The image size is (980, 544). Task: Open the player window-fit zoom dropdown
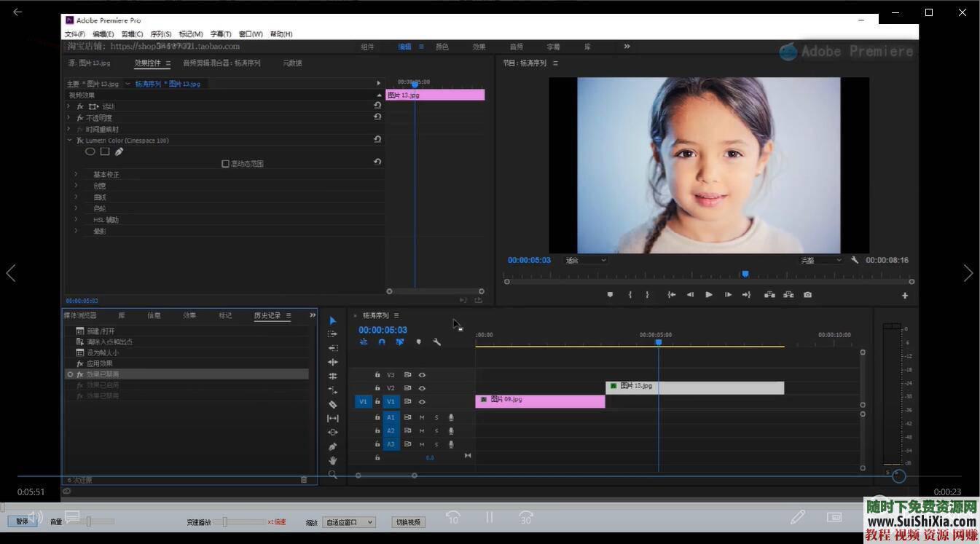(349, 522)
